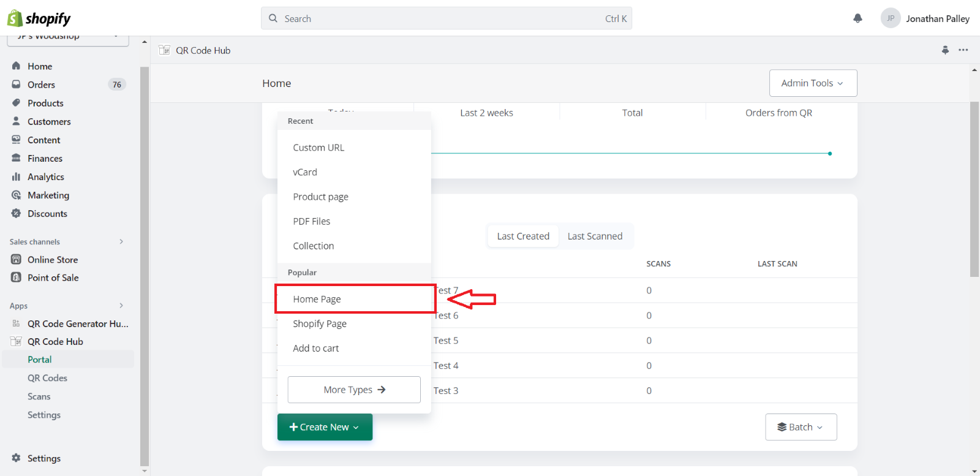Click the search magnifier icon
980x476 pixels.
point(273,18)
